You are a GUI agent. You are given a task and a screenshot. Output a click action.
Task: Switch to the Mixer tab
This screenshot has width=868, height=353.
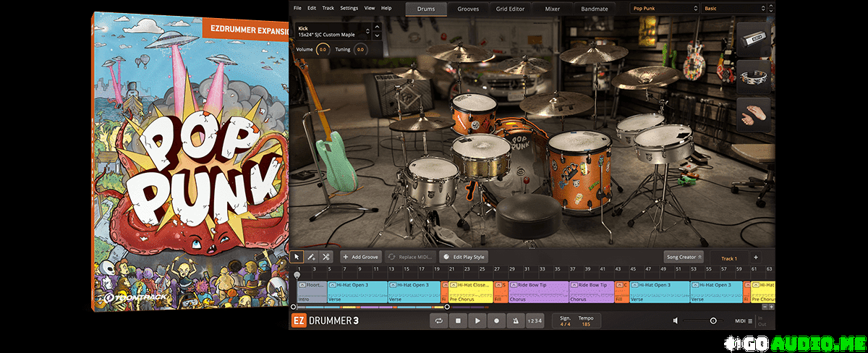[553, 9]
